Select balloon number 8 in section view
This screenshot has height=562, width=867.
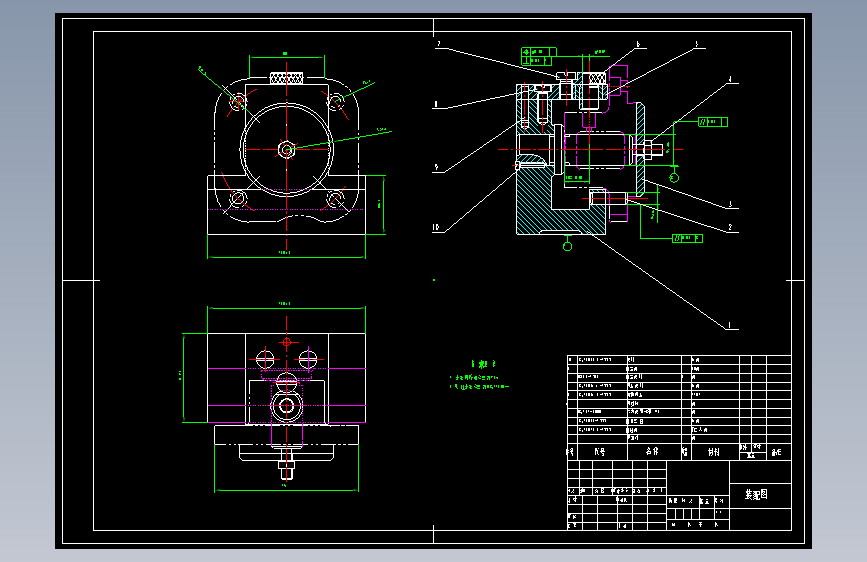click(x=436, y=104)
